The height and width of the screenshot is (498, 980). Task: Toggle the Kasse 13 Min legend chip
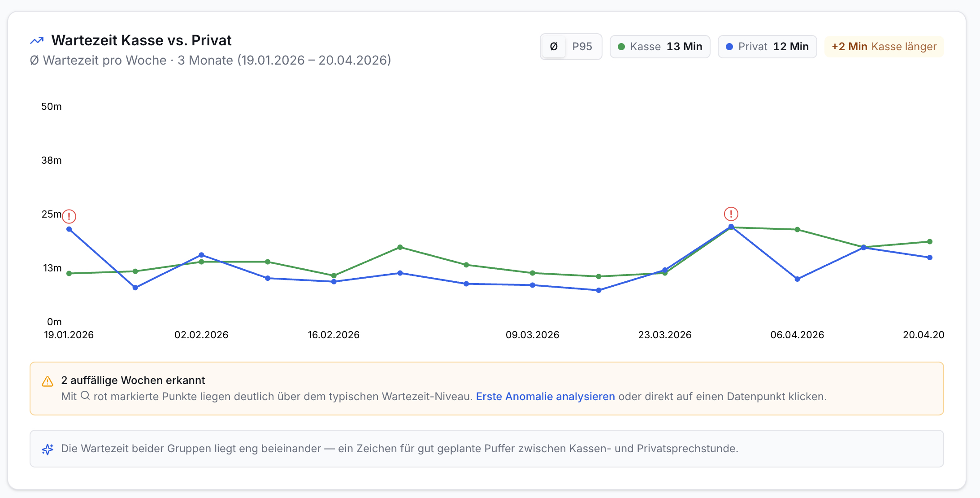point(660,47)
